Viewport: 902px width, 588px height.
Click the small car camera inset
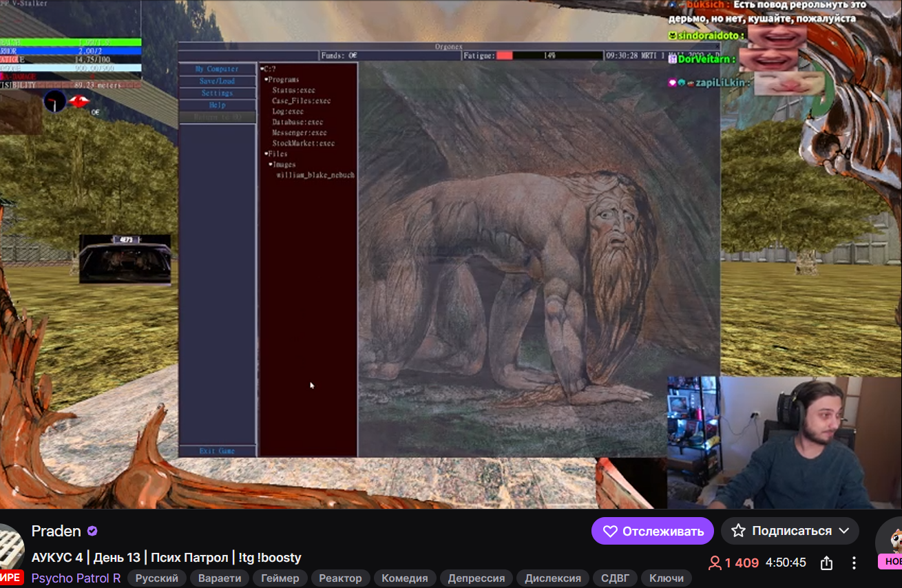125,259
